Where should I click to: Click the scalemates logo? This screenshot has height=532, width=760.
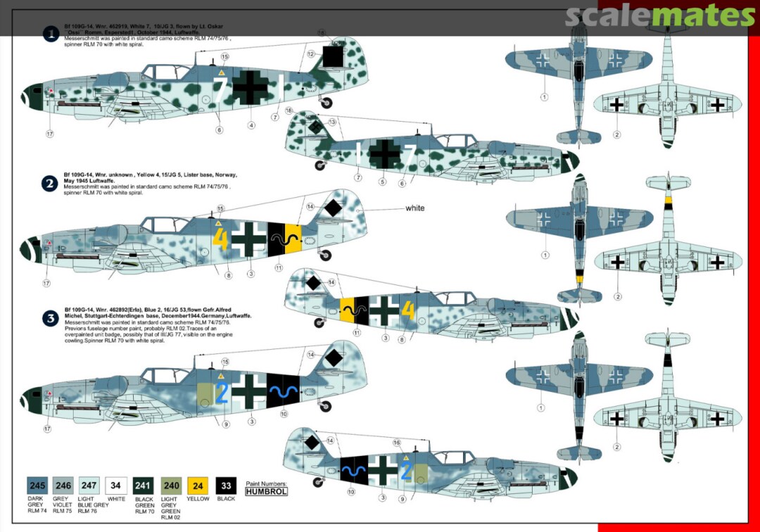[x=659, y=17]
